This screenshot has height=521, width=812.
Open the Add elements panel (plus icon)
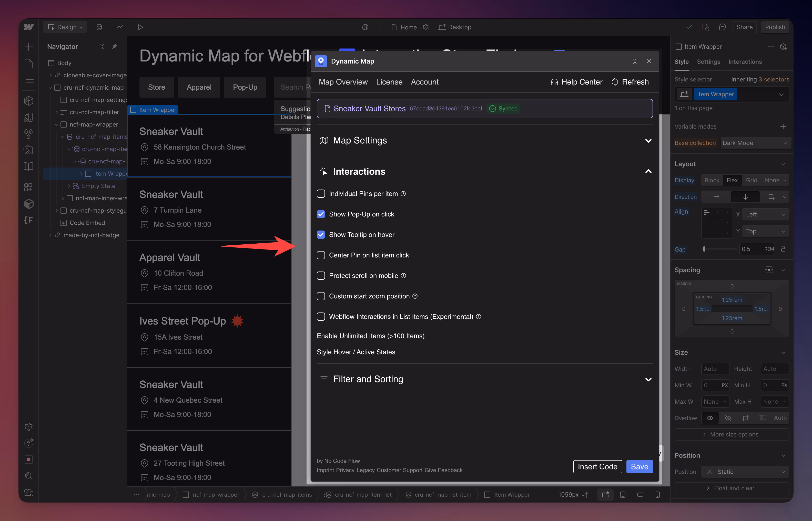click(x=29, y=47)
